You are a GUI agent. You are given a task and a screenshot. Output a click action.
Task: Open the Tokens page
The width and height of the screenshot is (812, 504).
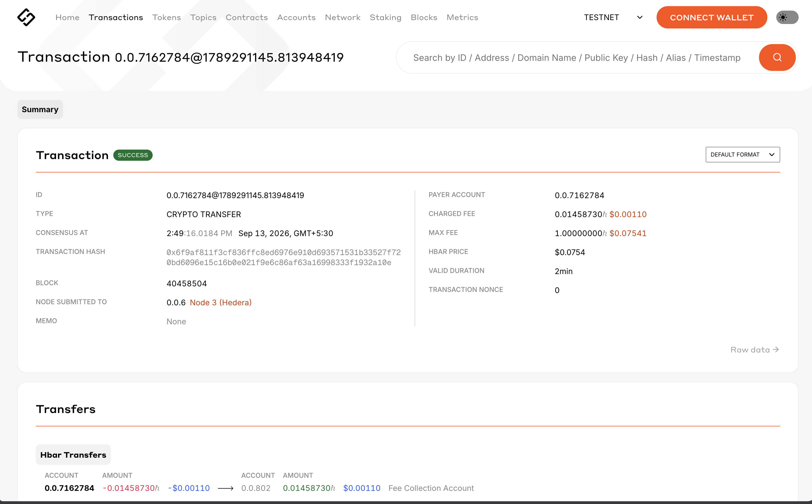click(x=166, y=17)
